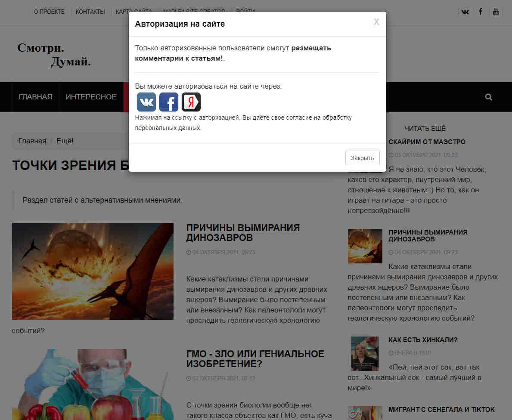Open the dinosaur extinction article image
The height and width of the screenshot is (420, 512).
[93, 271]
